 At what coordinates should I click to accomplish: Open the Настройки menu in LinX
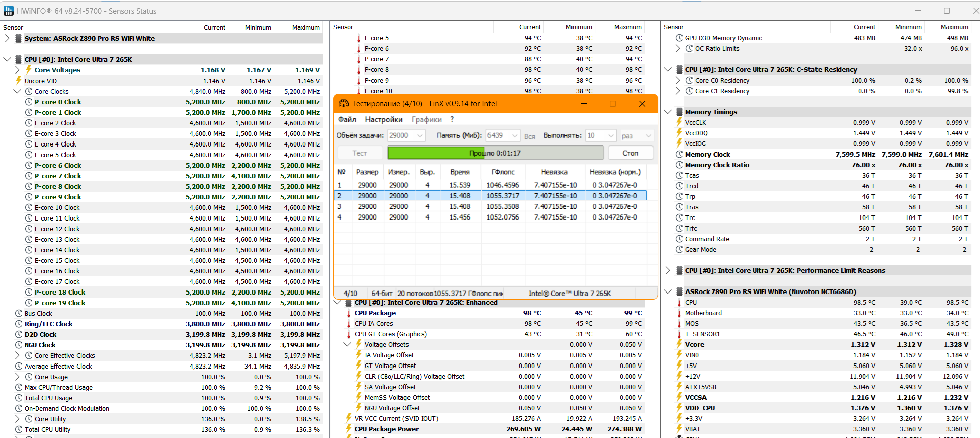pos(383,119)
